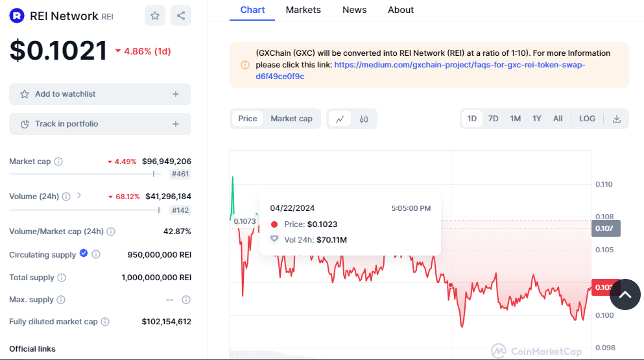Select the Price chart toggle

(247, 119)
